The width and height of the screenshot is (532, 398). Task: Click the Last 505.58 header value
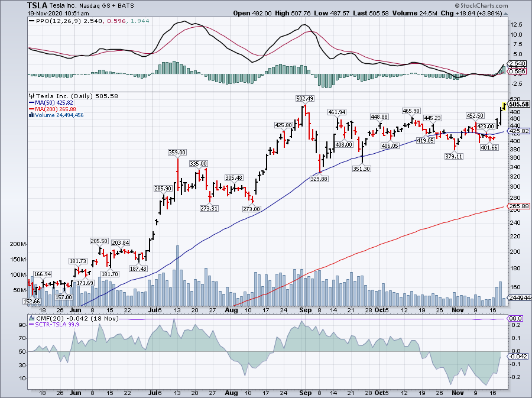[x=371, y=13]
